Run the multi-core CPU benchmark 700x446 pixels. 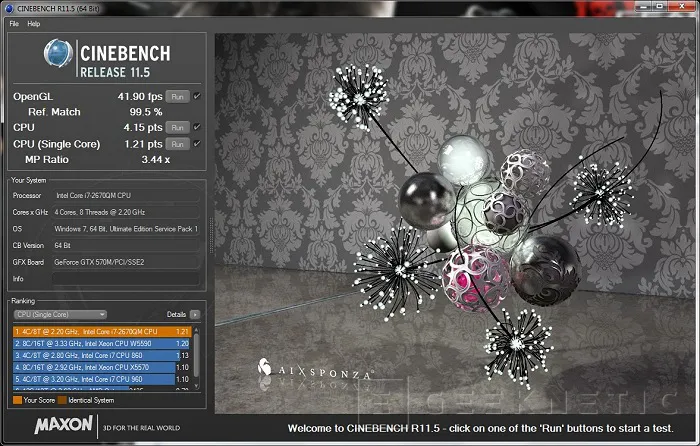(x=177, y=127)
